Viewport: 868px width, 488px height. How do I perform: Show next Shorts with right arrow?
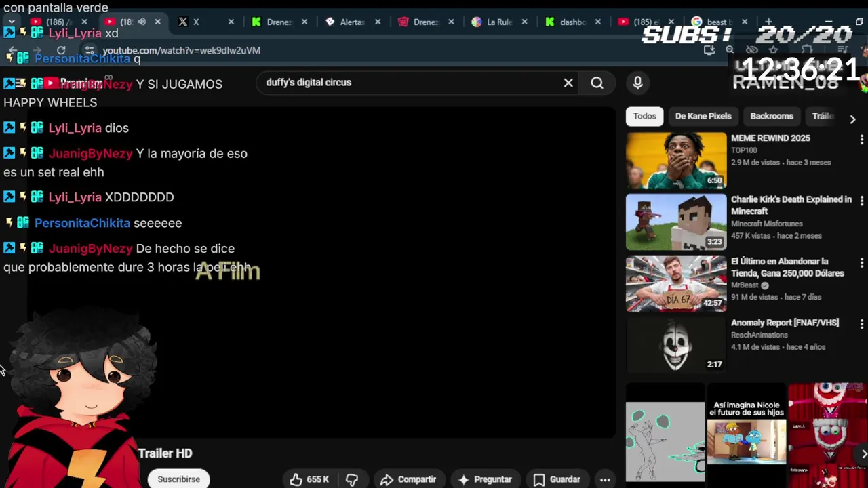863,453
